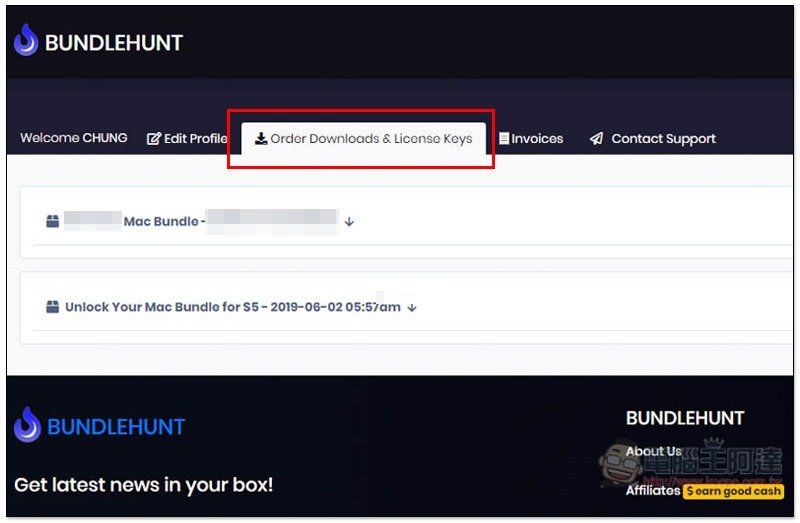Viewport: 800px width, 523px height.
Task: Open the Affiliates footer link
Action: 653,490
